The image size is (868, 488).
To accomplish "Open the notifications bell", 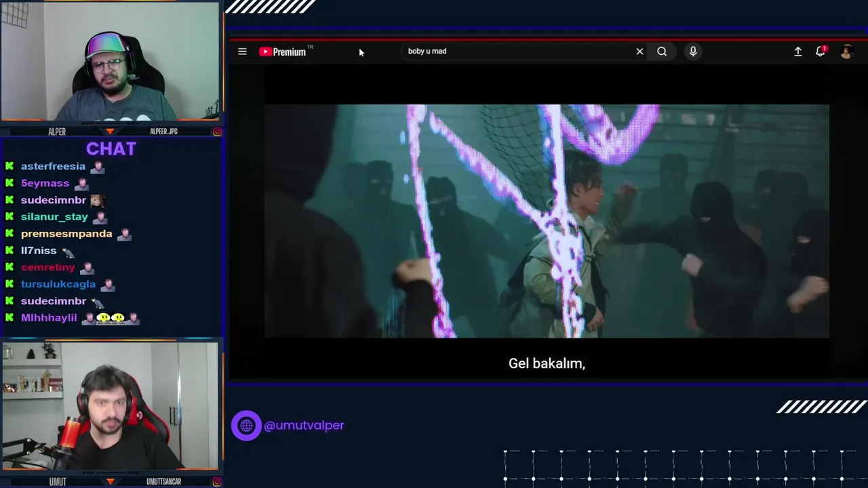I will coord(821,52).
